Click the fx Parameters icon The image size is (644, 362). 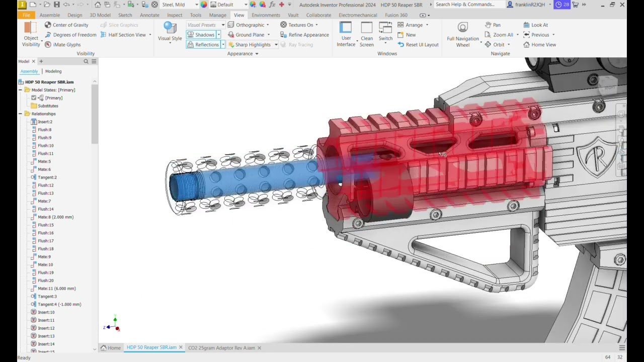tap(272, 5)
